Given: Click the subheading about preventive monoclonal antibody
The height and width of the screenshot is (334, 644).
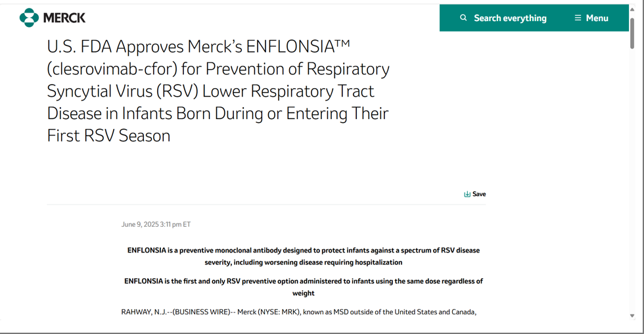Looking at the screenshot, I should tap(304, 256).
